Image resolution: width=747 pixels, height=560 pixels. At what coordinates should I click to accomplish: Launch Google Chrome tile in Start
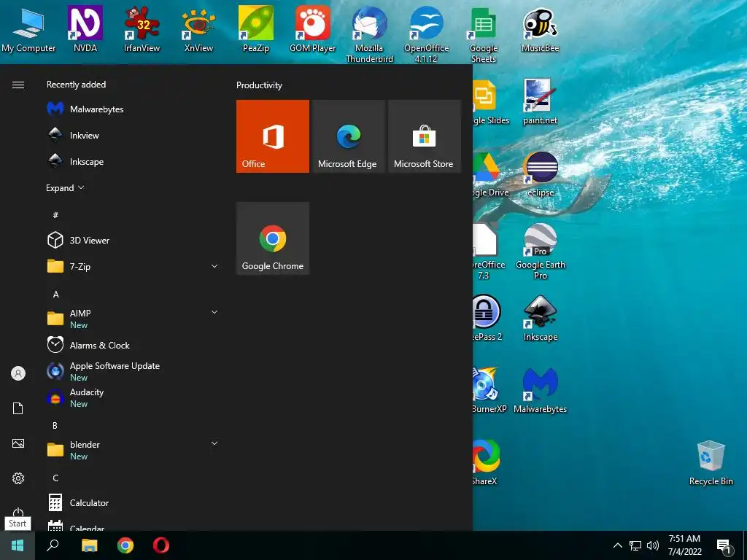tap(273, 238)
